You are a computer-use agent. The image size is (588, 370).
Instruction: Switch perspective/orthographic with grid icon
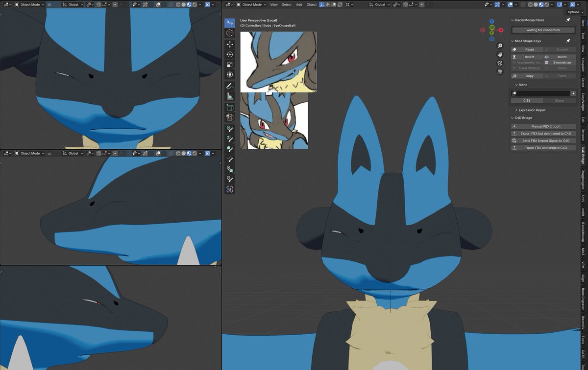500,71
